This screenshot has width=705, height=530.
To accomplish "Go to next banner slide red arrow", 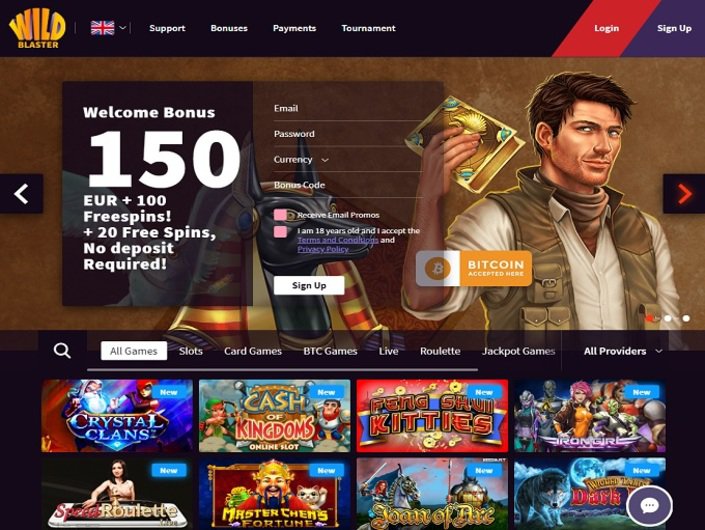I will (x=684, y=194).
